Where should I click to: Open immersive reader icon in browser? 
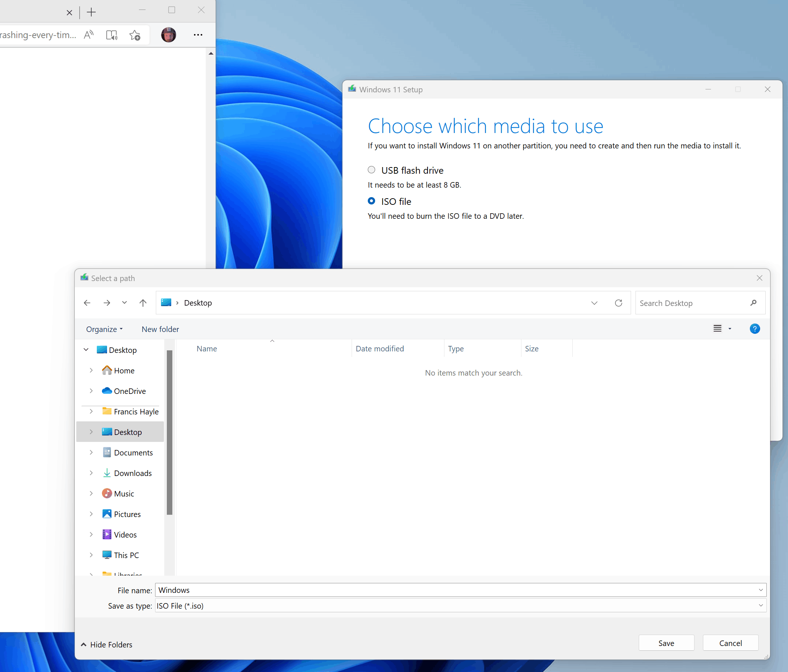112,35
